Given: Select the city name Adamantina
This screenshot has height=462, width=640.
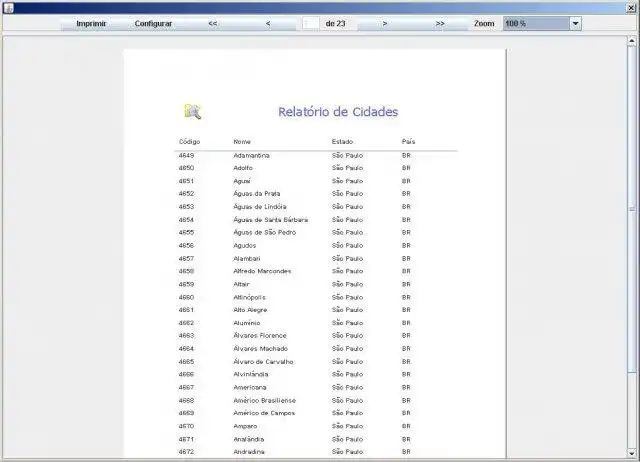Looking at the screenshot, I should pyautogui.click(x=251, y=155).
